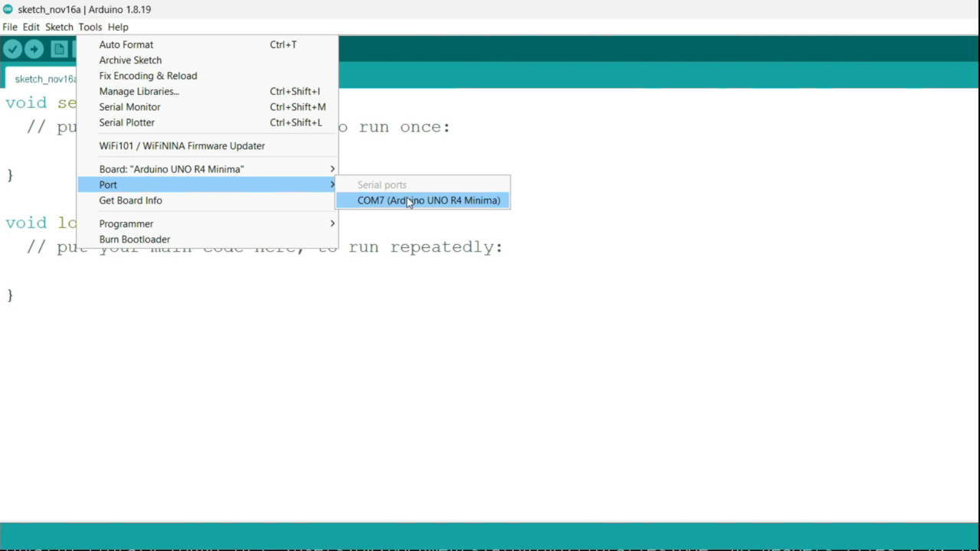Choose Burn Bootloader entry
This screenshot has height=551, width=980.
pos(207,239)
